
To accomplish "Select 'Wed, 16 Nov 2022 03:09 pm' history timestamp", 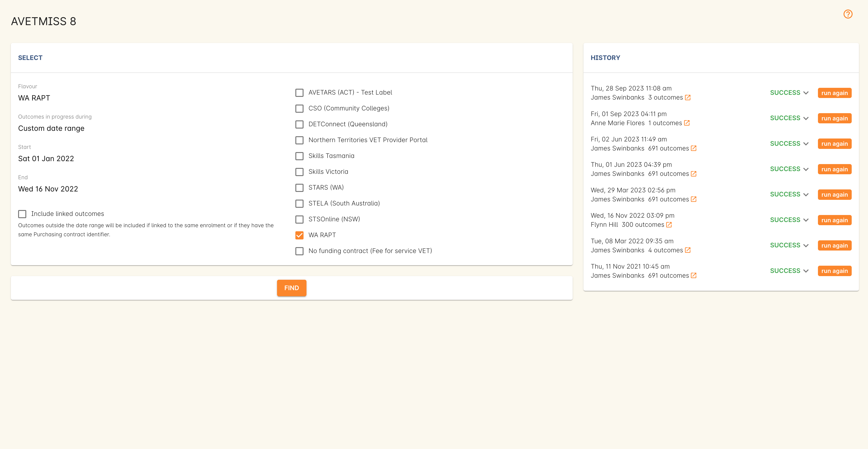I will point(632,216).
